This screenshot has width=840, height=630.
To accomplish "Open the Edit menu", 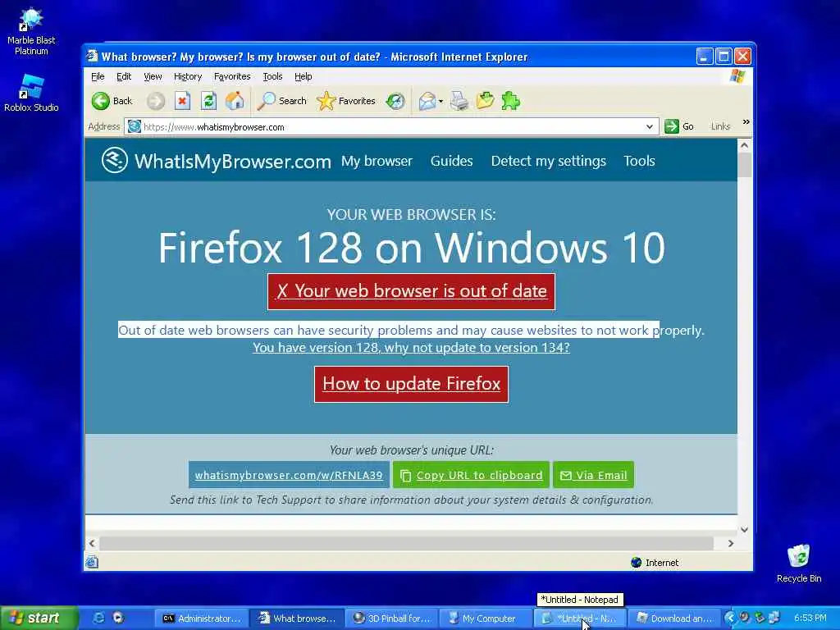I will (124, 76).
